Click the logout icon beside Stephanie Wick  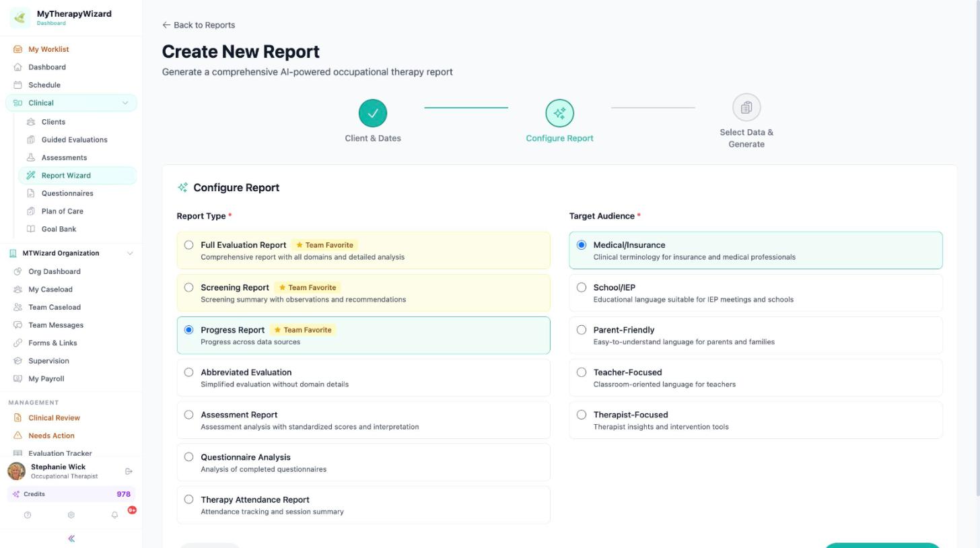[129, 471]
